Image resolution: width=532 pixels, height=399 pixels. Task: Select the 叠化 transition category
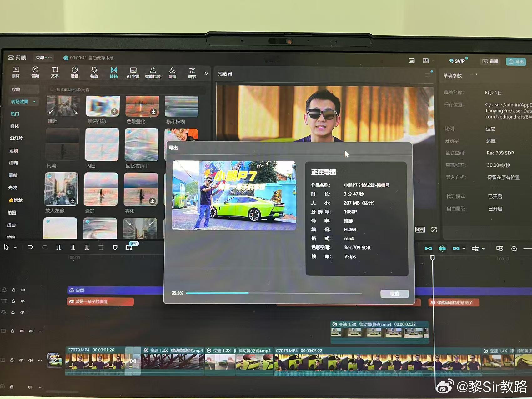[x=14, y=126]
